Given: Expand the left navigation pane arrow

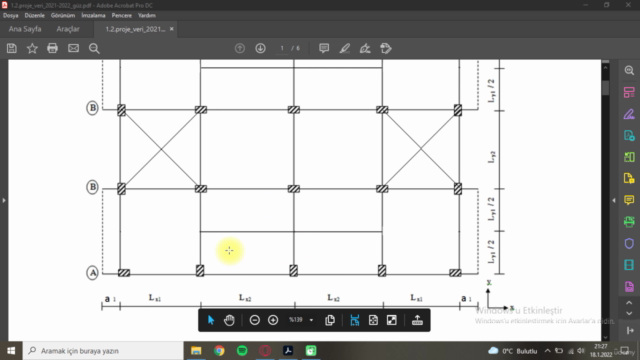Looking at the screenshot, I should tap(4, 200).
